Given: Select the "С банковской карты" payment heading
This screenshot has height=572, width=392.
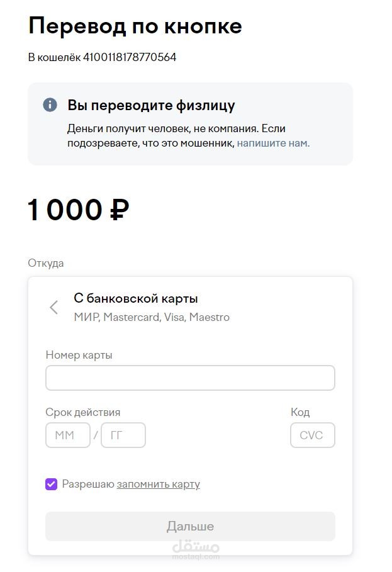Looking at the screenshot, I should coord(136,298).
